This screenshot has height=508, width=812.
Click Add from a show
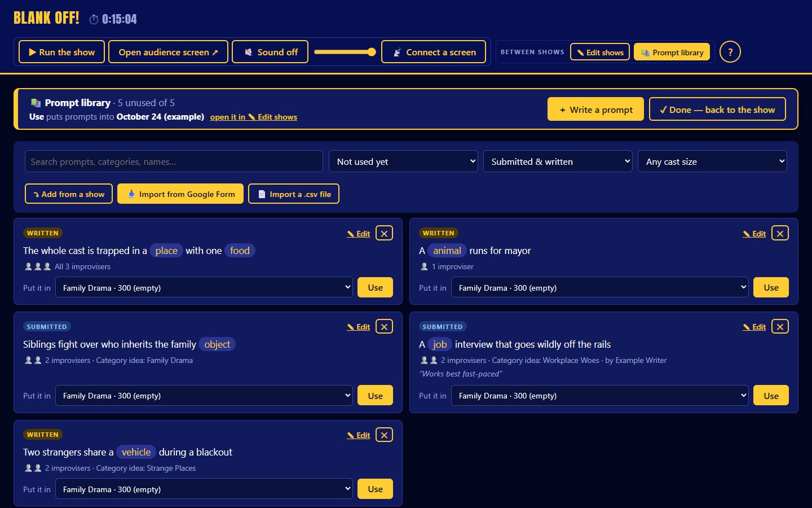[x=69, y=194]
